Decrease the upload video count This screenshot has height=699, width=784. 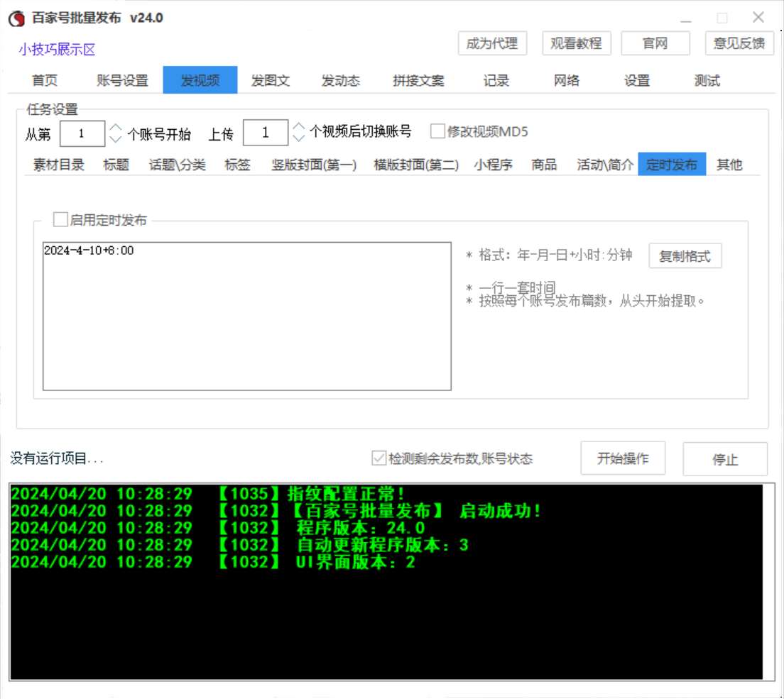(x=298, y=138)
